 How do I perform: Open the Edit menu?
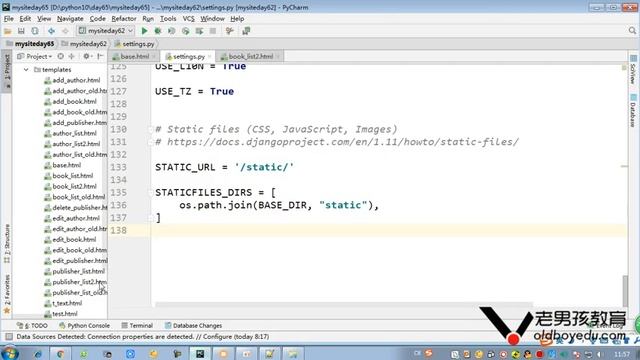(25, 19)
